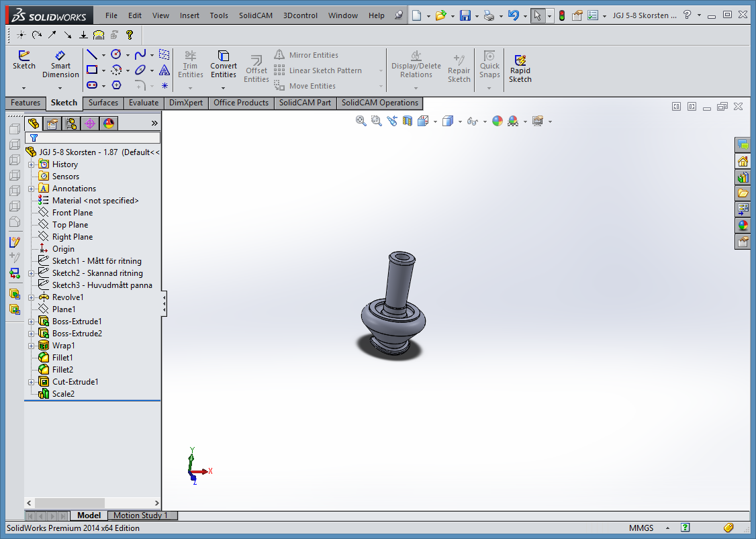
Task: Click the Rebuild traffic light icon
Action: coord(562,15)
